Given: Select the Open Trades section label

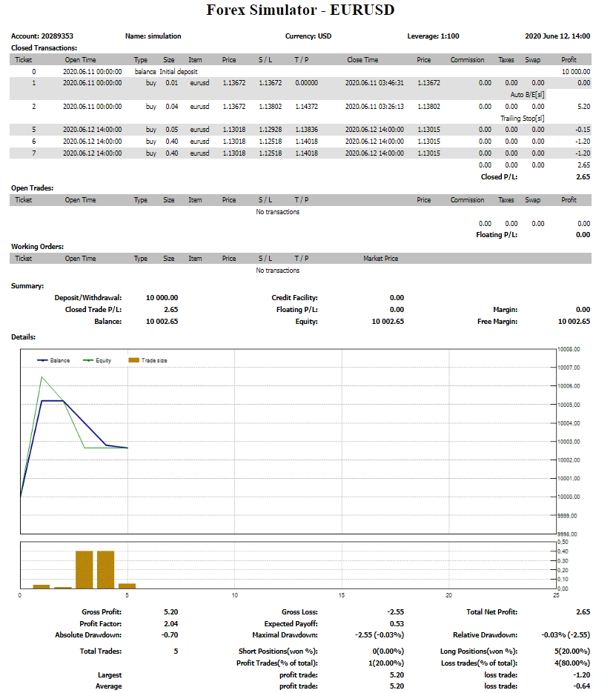Looking at the screenshot, I should click(30, 188).
